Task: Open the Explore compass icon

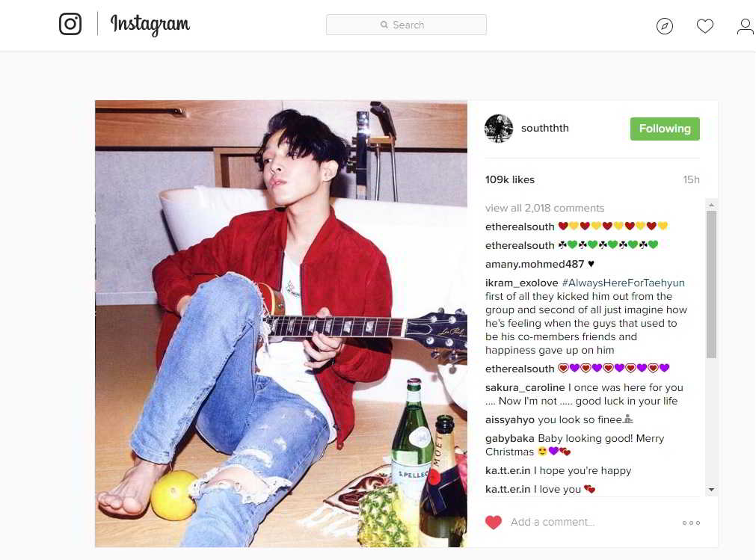Action: click(x=664, y=26)
